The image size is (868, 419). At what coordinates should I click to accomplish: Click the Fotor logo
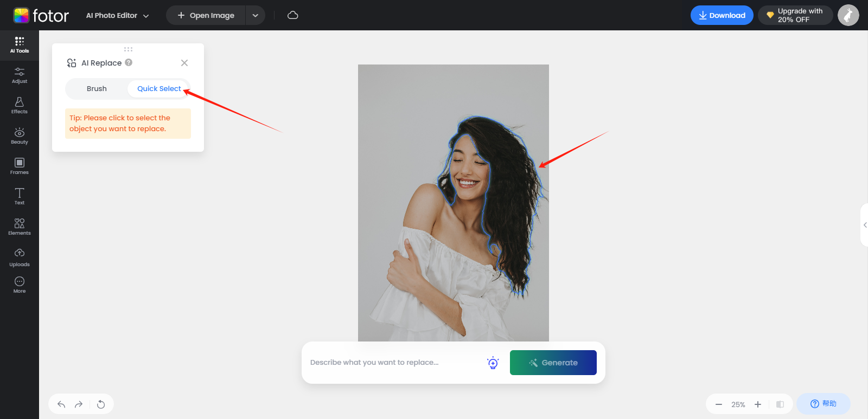click(41, 15)
